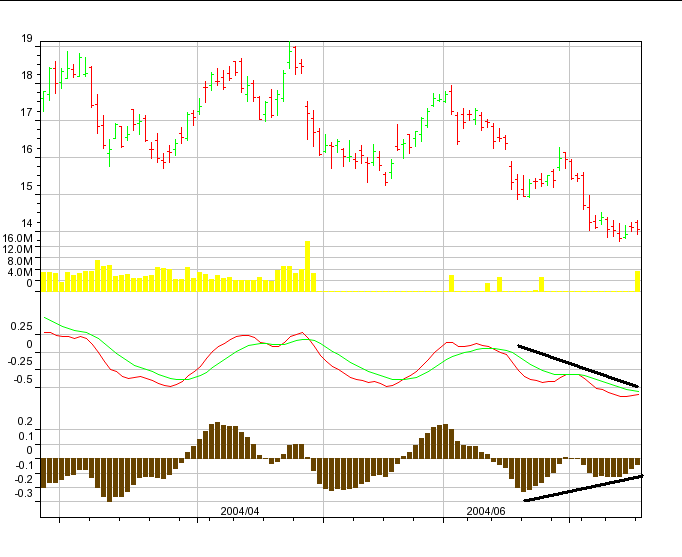Click the -0.5 MACD axis label
The width and height of the screenshot is (682, 557).
[x=23, y=380]
